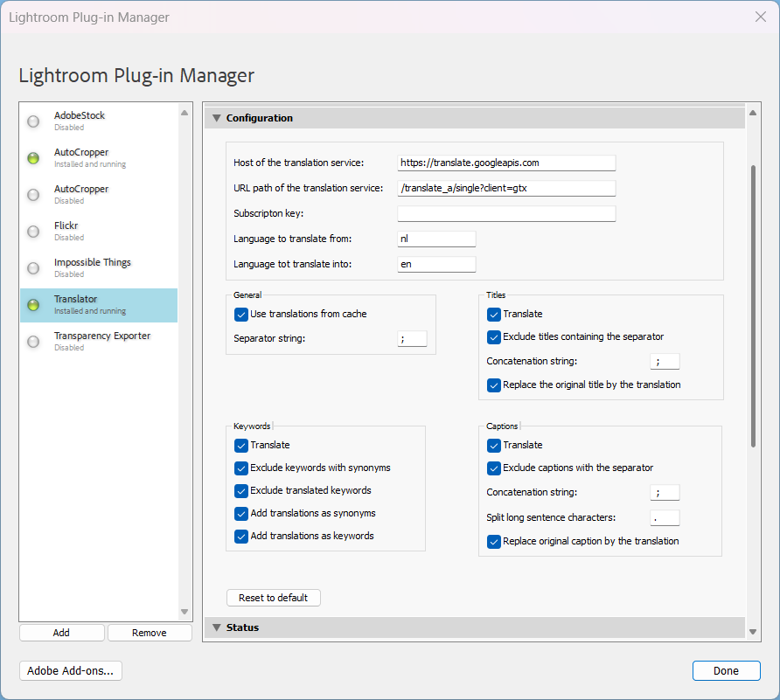
Task: Collapse the Configuration section
Action: pos(217,118)
